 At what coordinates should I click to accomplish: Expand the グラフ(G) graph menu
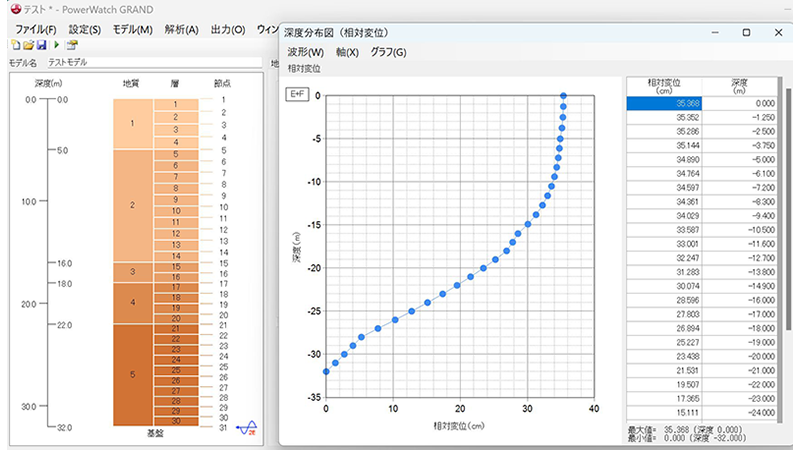tap(388, 52)
